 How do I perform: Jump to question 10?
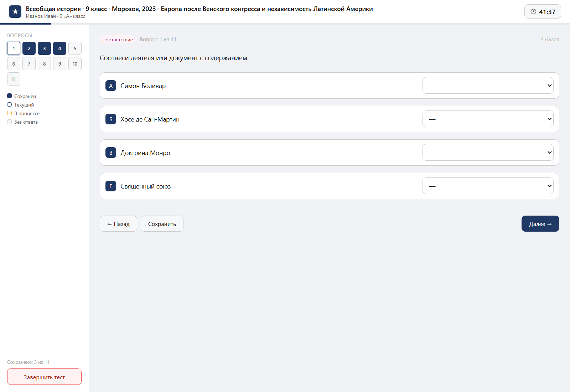tap(75, 64)
